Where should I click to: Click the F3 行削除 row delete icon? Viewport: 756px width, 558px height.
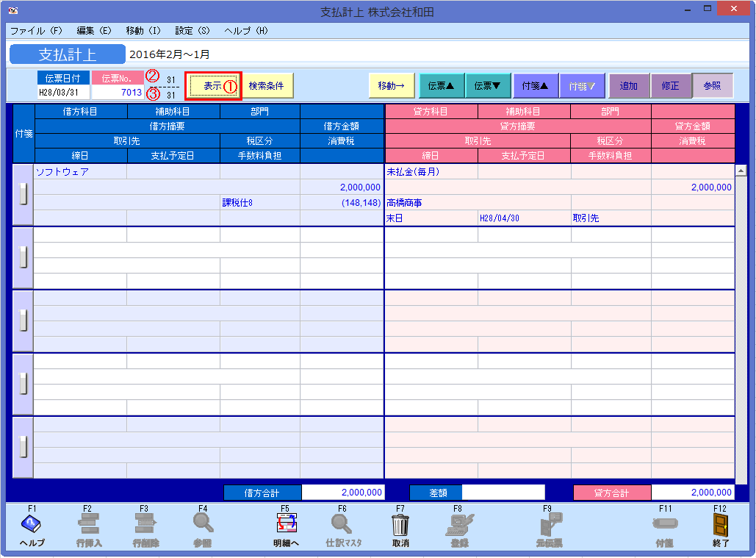pyautogui.click(x=144, y=523)
